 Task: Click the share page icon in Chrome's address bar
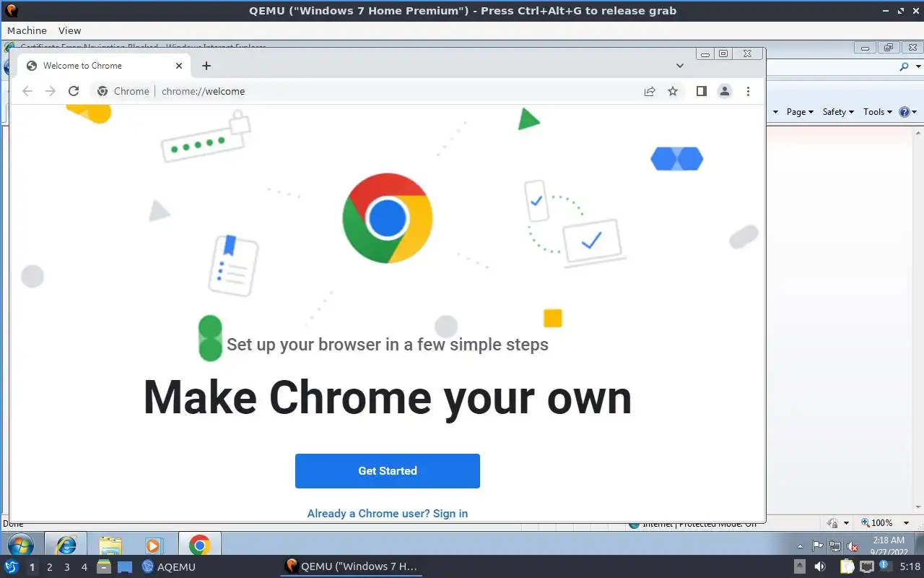(650, 91)
